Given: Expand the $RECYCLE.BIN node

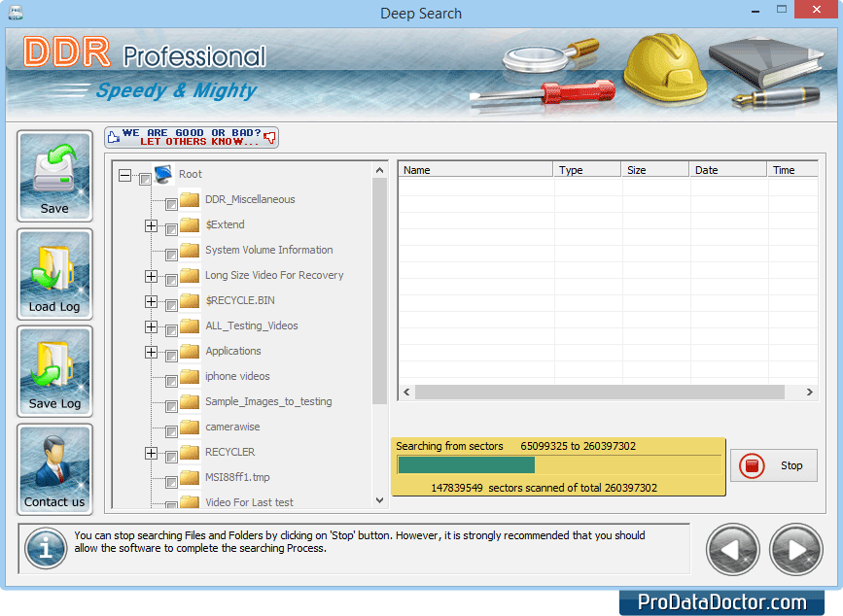Looking at the screenshot, I should pyautogui.click(x=151, y=301).
